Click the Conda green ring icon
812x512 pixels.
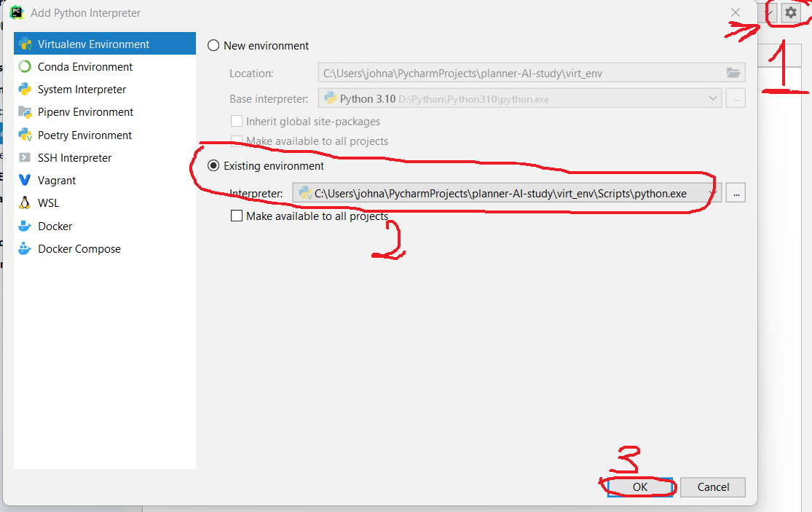pyautogui.click(x=25, y=66)
